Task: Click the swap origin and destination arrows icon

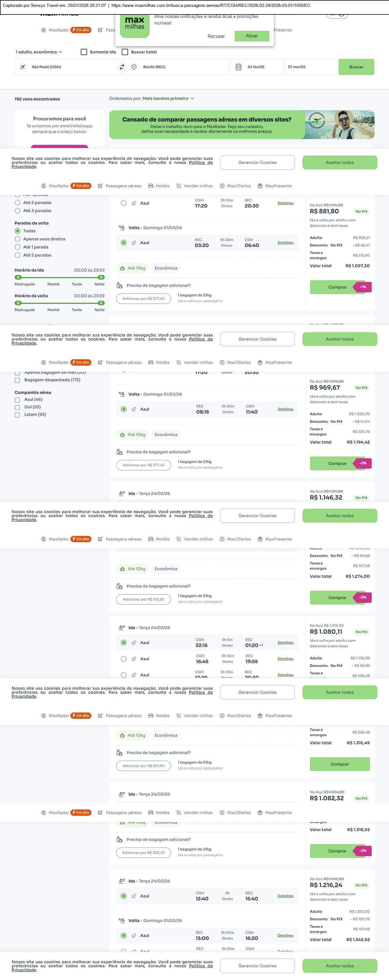Action: (122, 67)
